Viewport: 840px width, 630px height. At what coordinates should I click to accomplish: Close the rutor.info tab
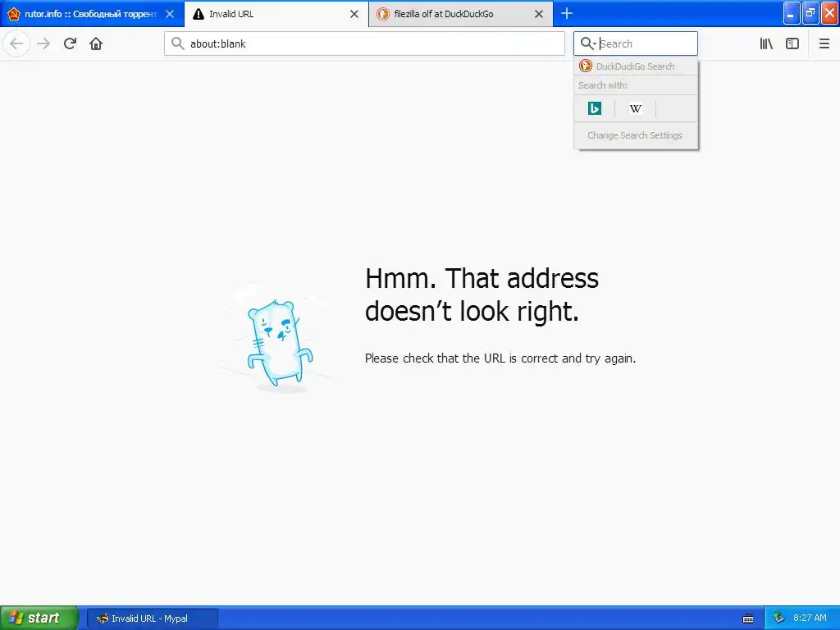click(170, 14)
